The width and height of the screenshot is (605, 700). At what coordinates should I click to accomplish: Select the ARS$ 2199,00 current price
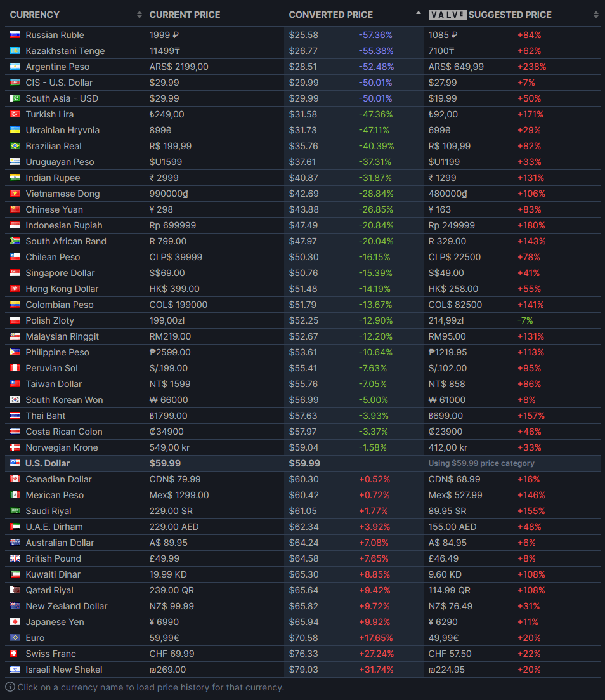point(179,67)
